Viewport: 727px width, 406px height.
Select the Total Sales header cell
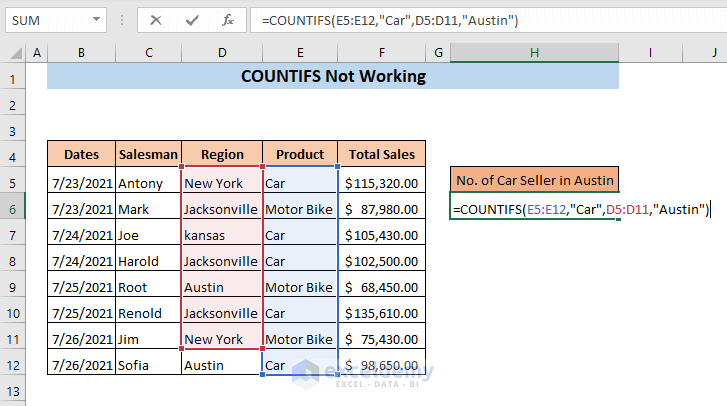pyautogui.click(x=381, y=154)
